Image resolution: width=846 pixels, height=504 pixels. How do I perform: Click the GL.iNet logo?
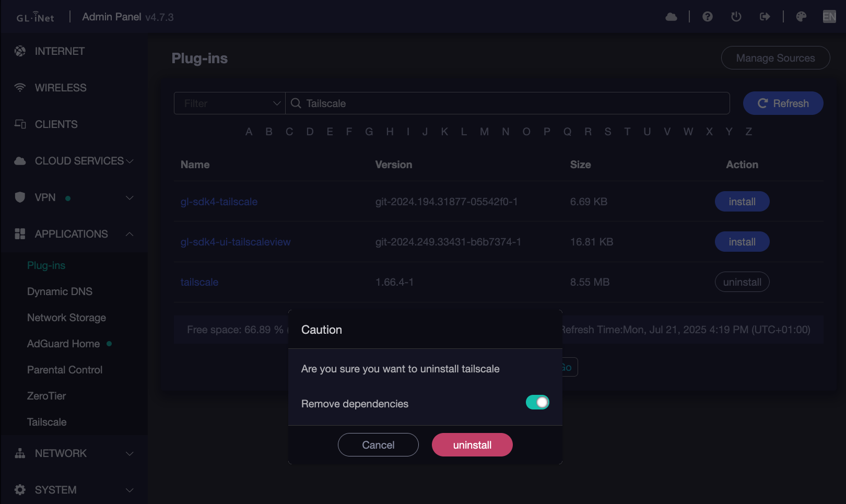[35, 17]
